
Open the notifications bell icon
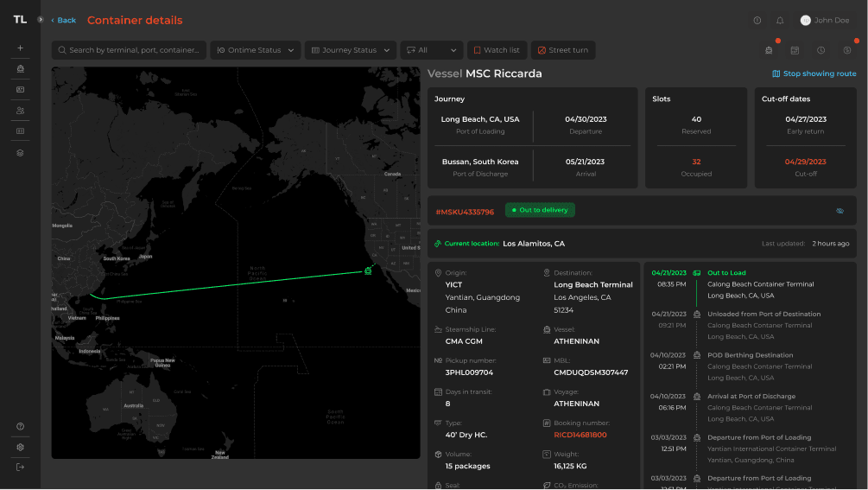780,20
